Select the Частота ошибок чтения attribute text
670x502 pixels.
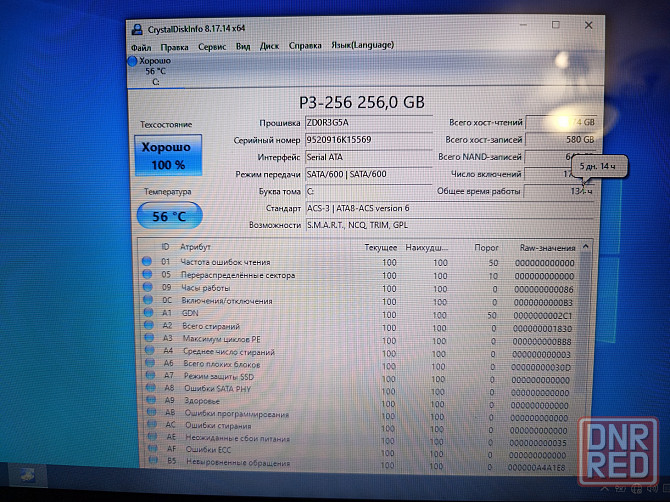pos(225,262)
